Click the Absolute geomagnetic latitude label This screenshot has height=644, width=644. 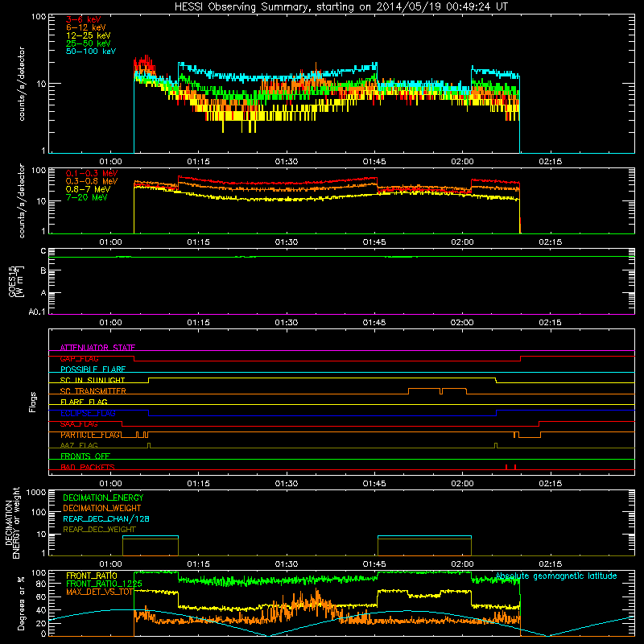coord(556,576)
